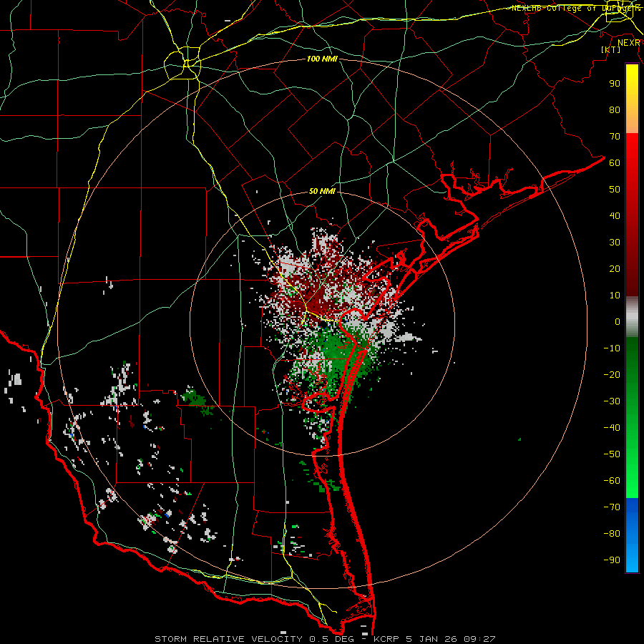Select the "5 JAN 26" date in the caption
The image size is (644, 644).
pyautogui.click(x=431, y=639)
